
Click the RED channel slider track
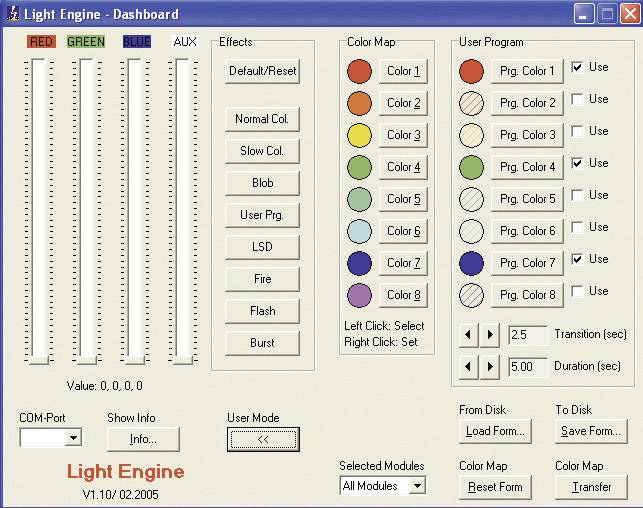coord(39,210)
